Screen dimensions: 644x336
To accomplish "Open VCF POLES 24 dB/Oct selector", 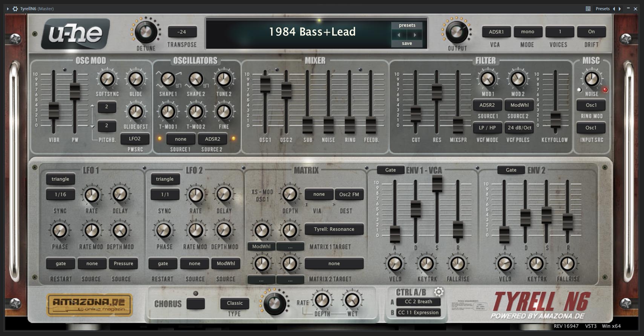I will tap(520, 128).
